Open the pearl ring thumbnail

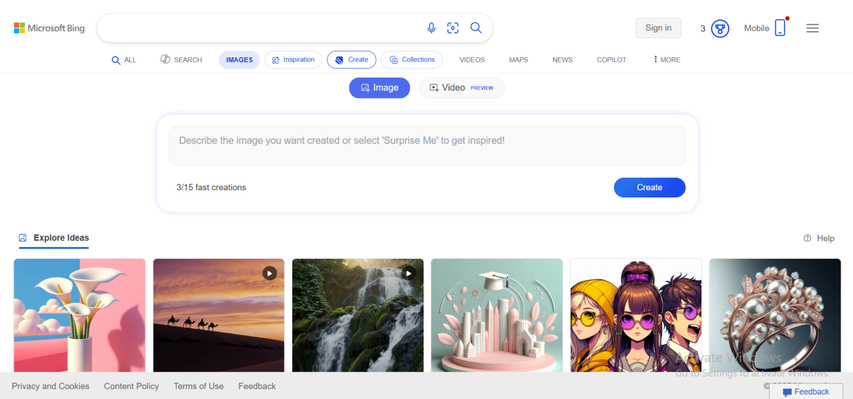(x=775, y=315)
